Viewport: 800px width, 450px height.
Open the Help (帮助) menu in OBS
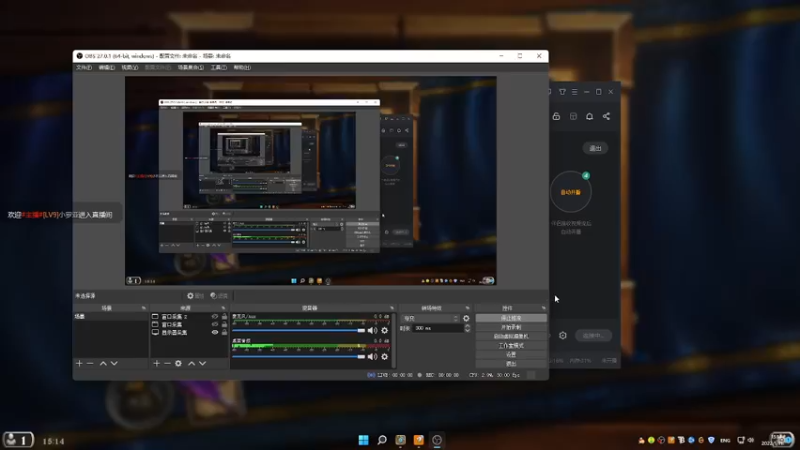tap(242, 67)
